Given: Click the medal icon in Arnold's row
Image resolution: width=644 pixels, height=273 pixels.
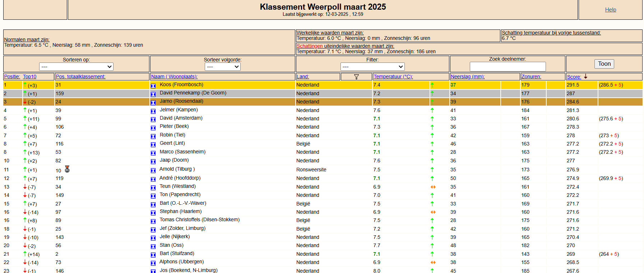Looking at the screenshot, I should (67, 169).
